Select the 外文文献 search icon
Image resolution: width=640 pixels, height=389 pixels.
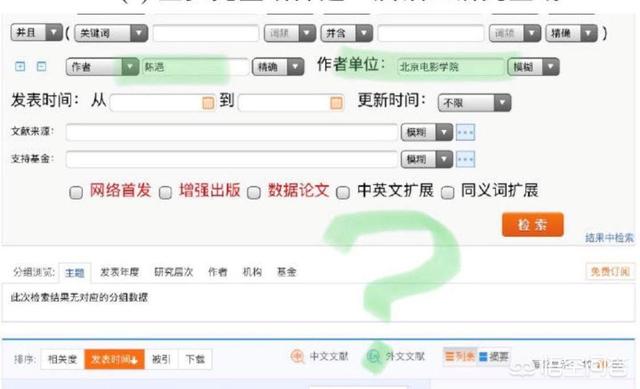tap(373, 357)
